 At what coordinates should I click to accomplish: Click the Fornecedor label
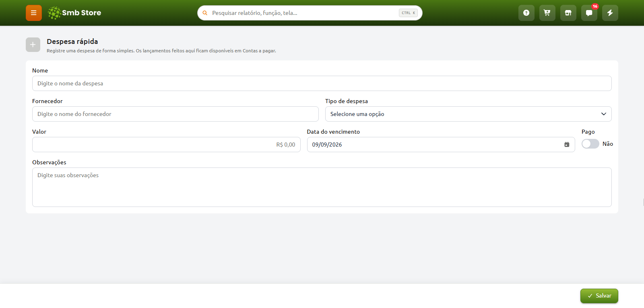[x=47, y=101]
